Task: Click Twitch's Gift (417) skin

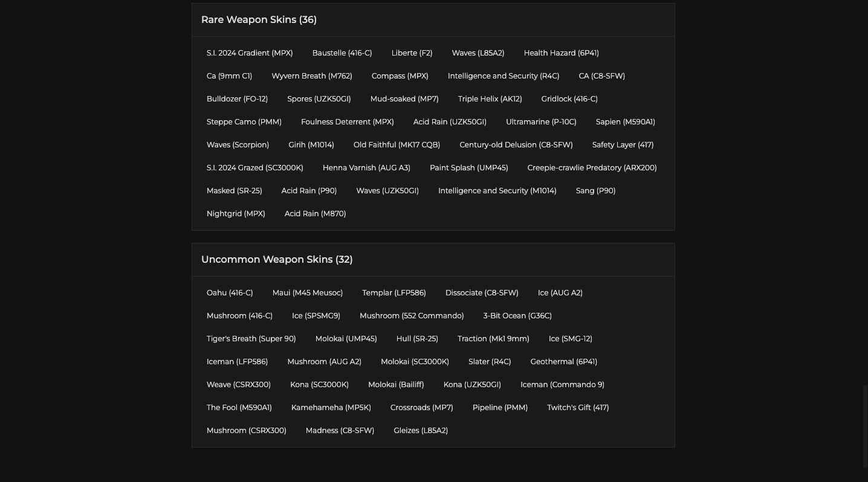Action: point(578,408)
